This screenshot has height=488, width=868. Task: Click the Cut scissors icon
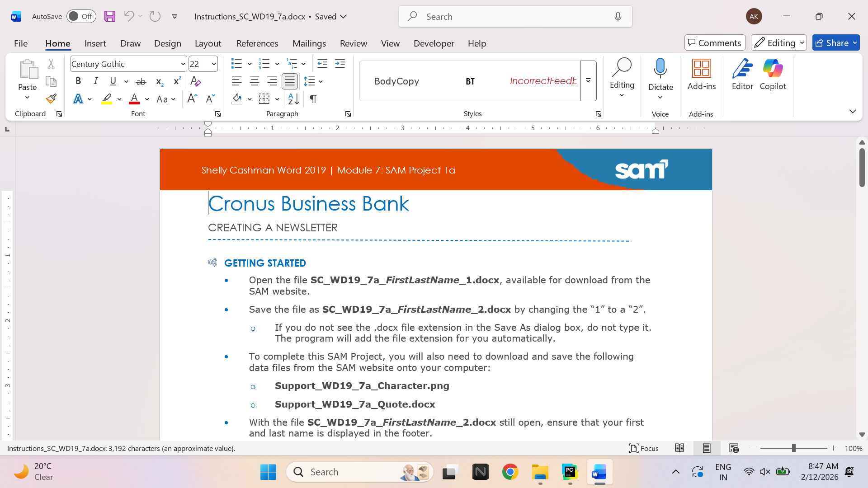coord(51,64)
